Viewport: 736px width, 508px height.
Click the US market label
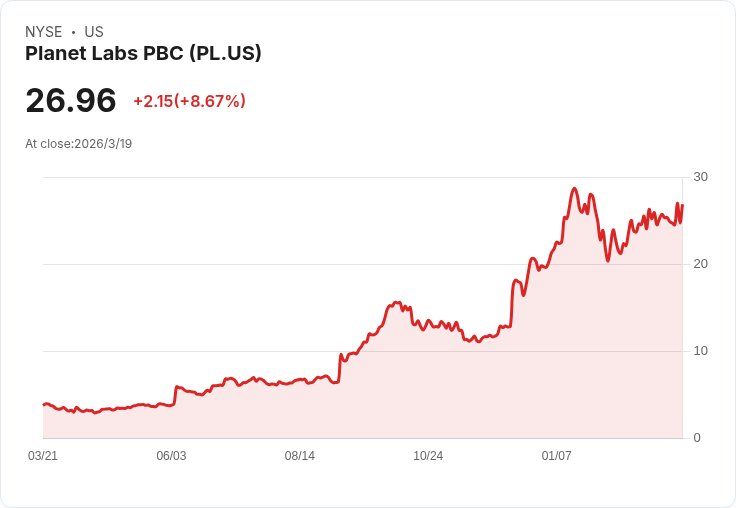point(94,32)
